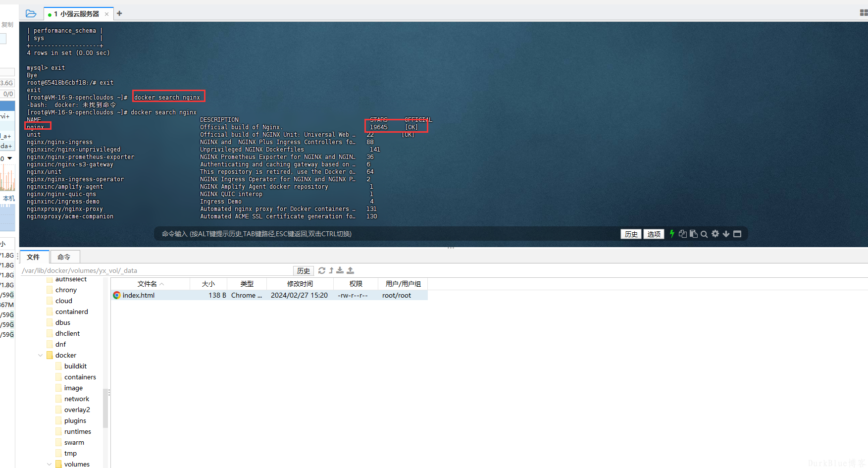The height and width of the screenshot is (468, 868).
Task: Select the image folder
Action: (x=73, y=388)
